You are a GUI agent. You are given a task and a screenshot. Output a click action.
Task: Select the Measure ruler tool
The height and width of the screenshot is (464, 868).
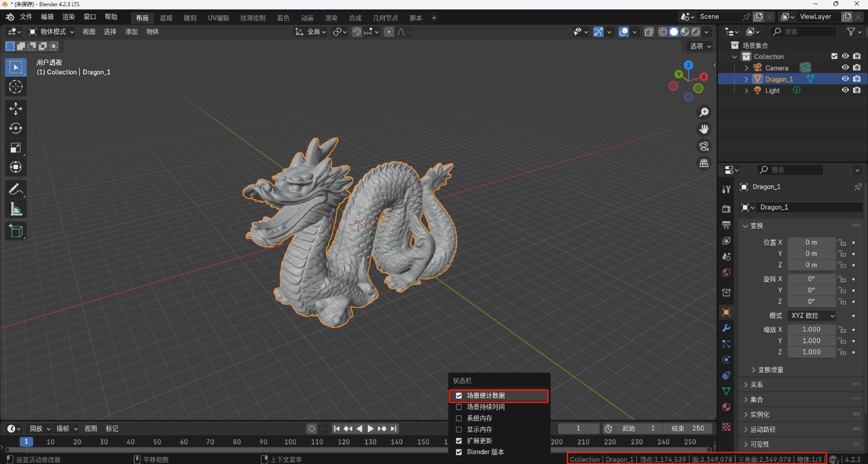point(16,209)
